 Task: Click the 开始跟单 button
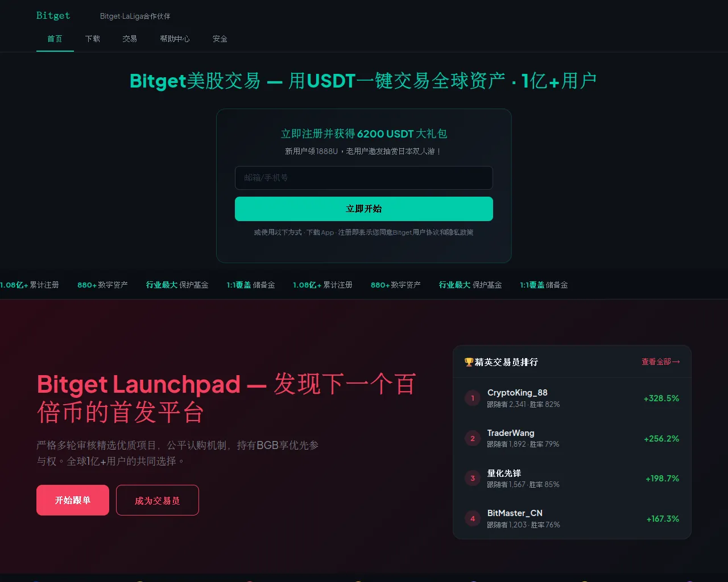(73, 500)
